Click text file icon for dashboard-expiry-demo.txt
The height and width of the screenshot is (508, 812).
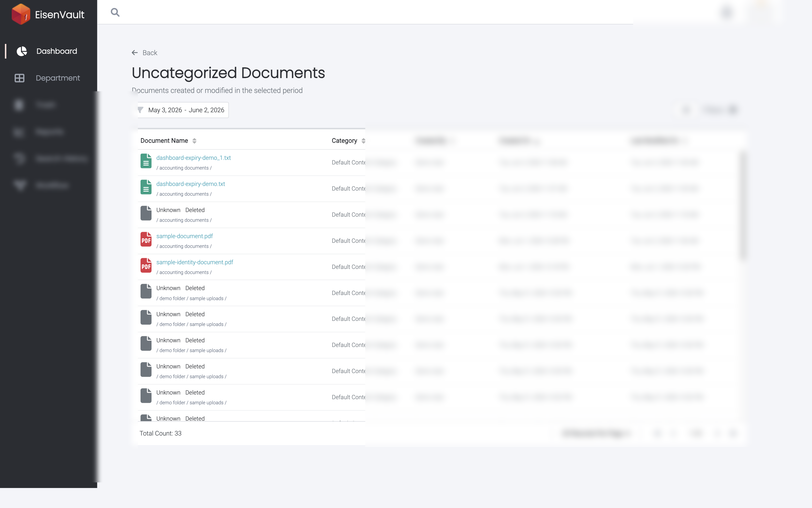click(x=146, y=187)
